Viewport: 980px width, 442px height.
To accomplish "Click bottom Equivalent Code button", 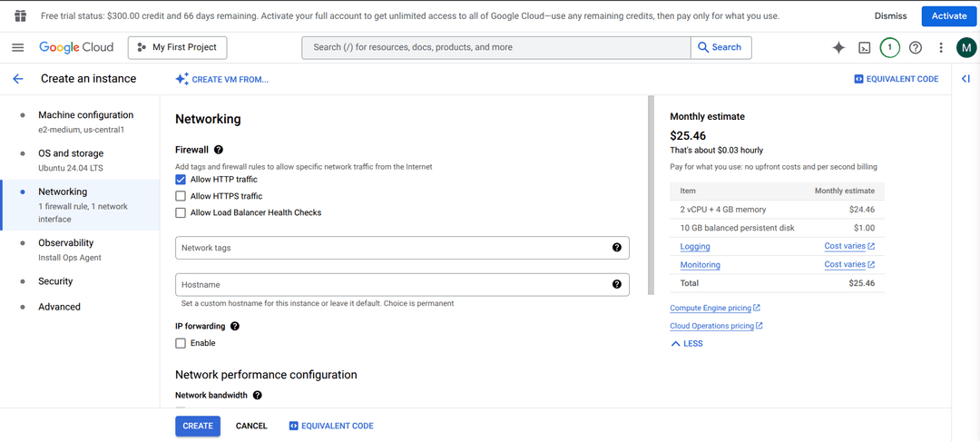I will [331, 426].
